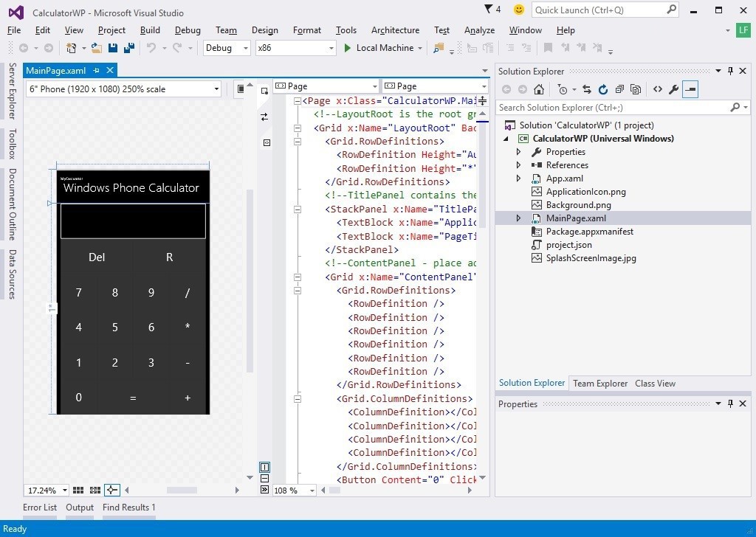The image size is (756, 537).
Task: Click the Home icon in Solution Explorer
Action: pyautogui.click(x=539, y=89)
